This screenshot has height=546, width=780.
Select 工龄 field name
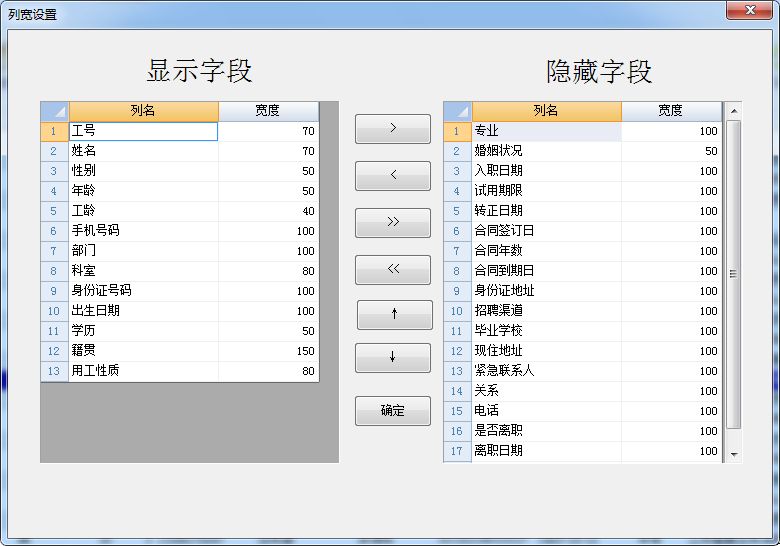[x=143, y=211]
